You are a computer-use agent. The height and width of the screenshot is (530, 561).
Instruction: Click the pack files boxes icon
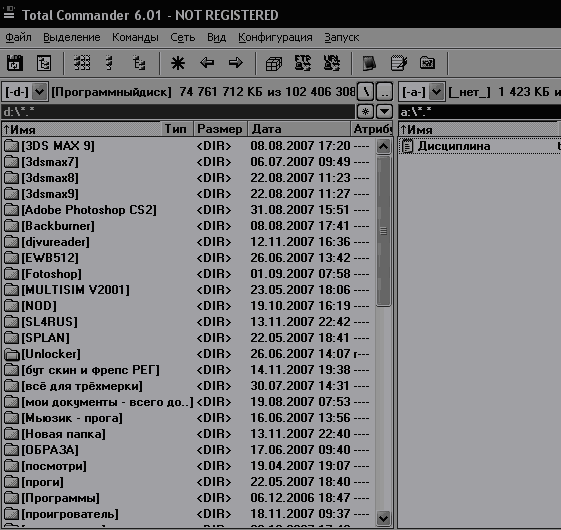pyautogui.click(x=274, y=64)
